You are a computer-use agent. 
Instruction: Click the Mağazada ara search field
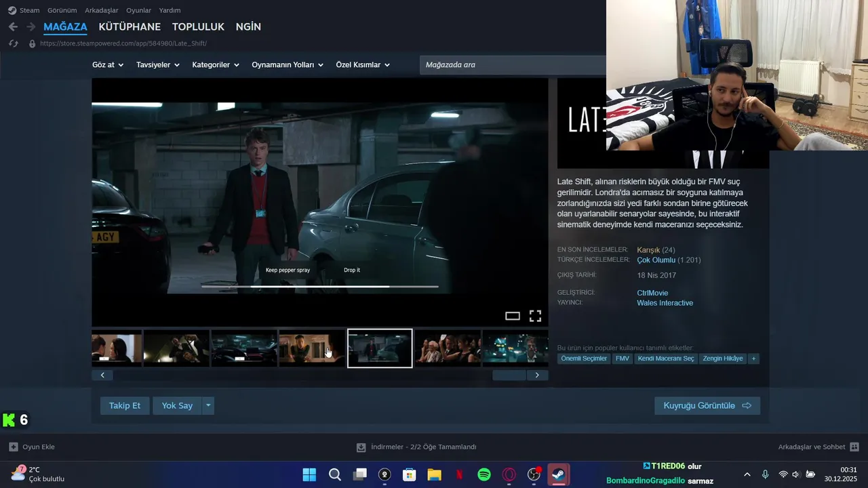[513, 65]
